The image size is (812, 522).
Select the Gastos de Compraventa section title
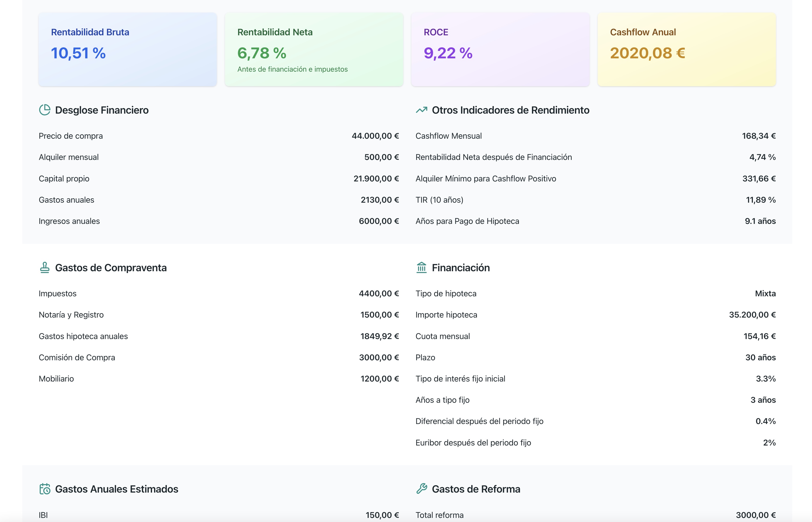pyautogui.click(x=111, y=267)
